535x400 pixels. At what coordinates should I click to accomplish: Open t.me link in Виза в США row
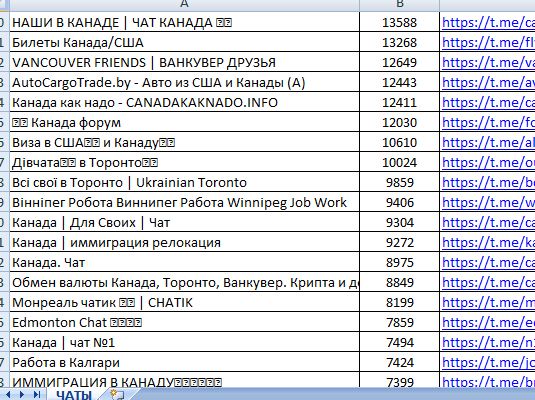(488, 142)
